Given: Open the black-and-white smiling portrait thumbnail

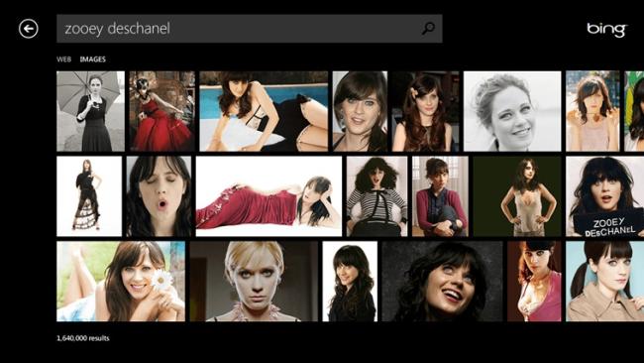Looking at the screenshot, I should click(x=512, y=111).
